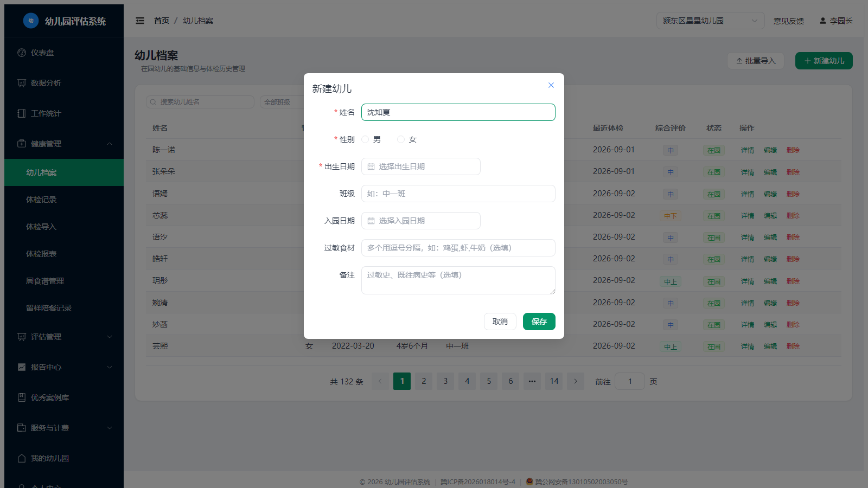Click calendar icon in 入园日期 field
Image resolution: width=868 pixels, height=488 pixels.
point(371,221)
